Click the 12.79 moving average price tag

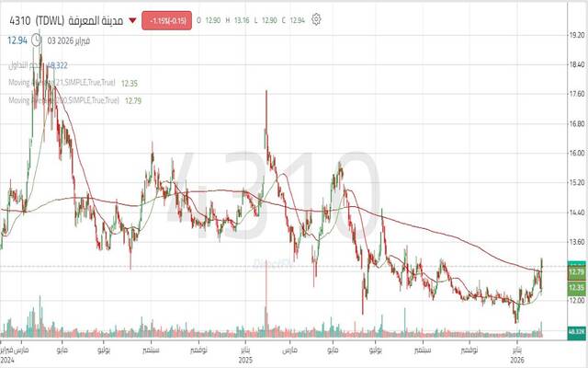point(577,272)
